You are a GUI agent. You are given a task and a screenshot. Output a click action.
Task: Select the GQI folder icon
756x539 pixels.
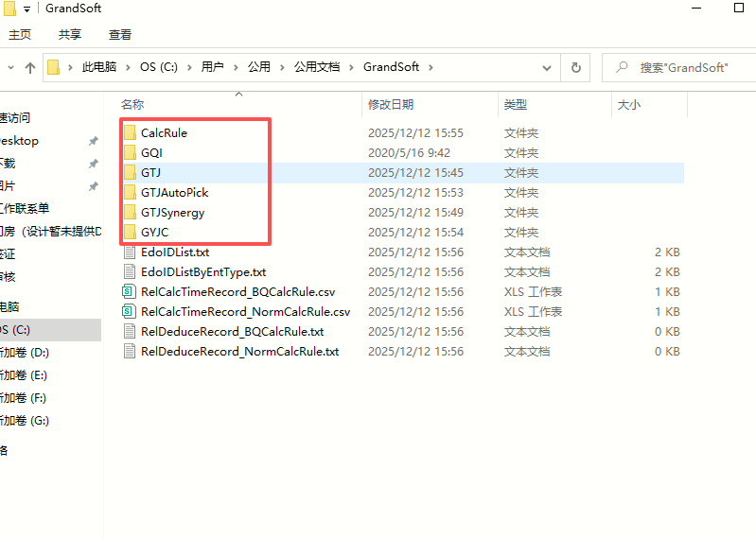130,152
